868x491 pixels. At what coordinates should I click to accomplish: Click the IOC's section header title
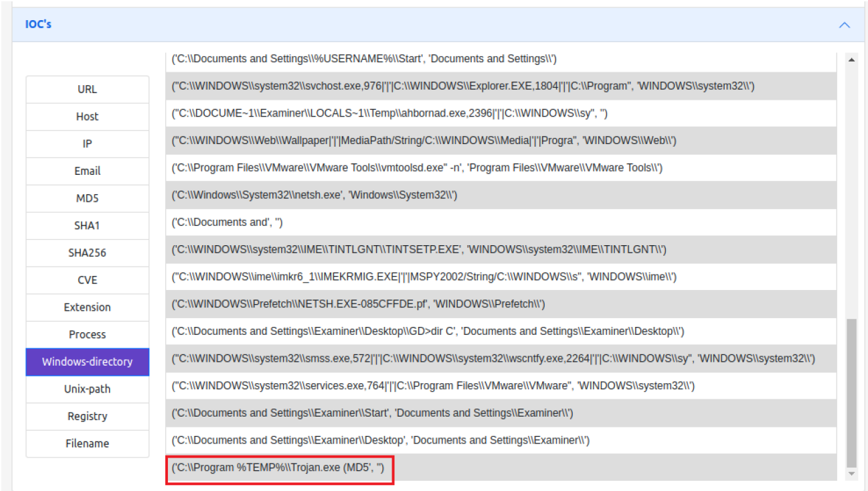(39, 25)
